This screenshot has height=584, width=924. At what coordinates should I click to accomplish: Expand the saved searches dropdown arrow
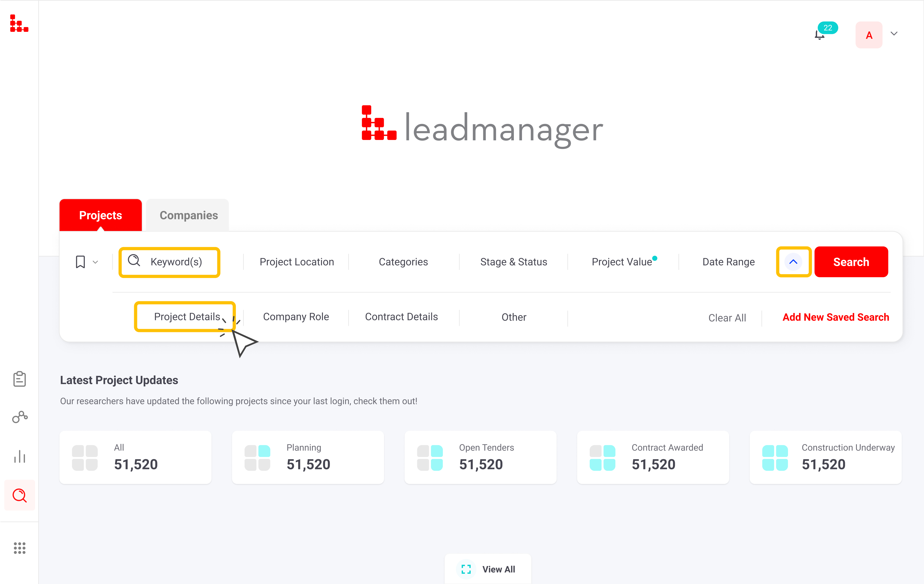[96, 262]
